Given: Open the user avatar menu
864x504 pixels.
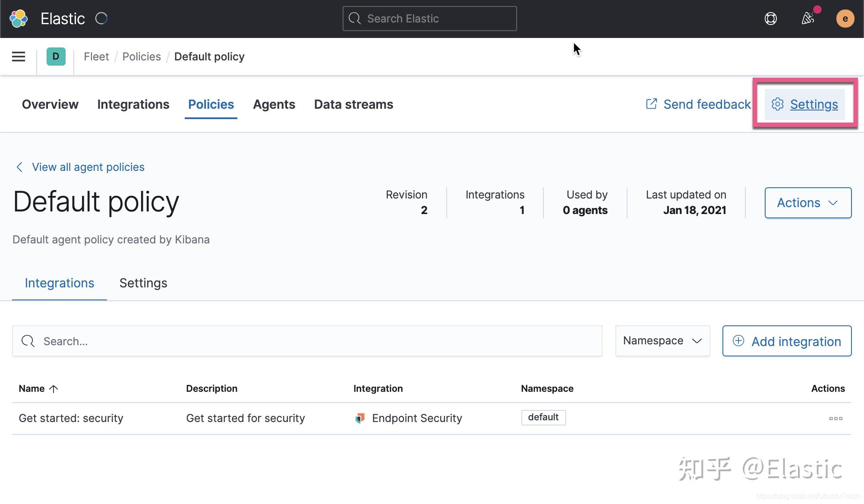Looking at the screenshot, I should (x=845, y=19).
